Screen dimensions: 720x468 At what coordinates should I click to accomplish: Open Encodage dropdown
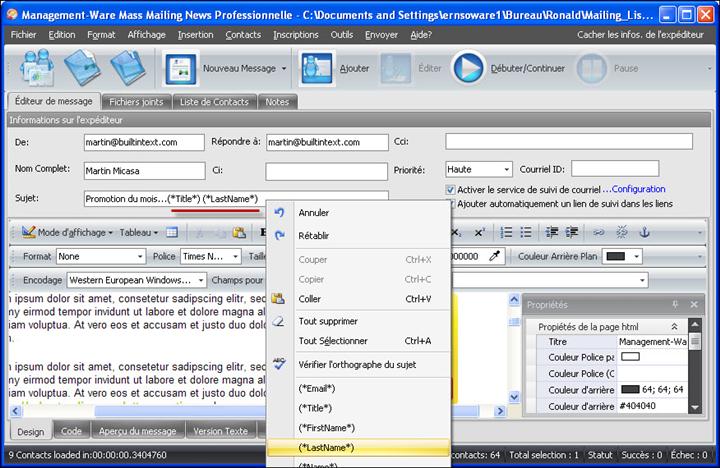click(x=137, y=280)
